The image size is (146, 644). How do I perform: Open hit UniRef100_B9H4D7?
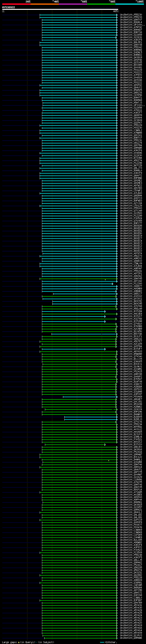point(131,30)
